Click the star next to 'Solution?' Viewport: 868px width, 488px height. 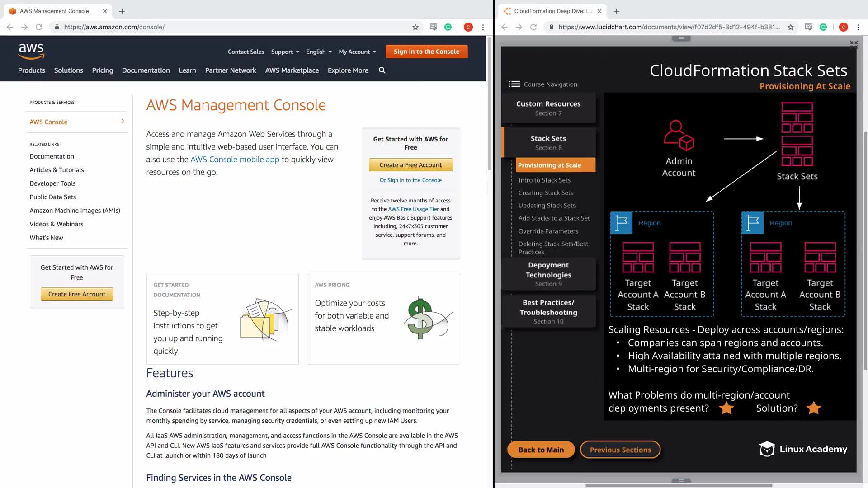(813, 408)
